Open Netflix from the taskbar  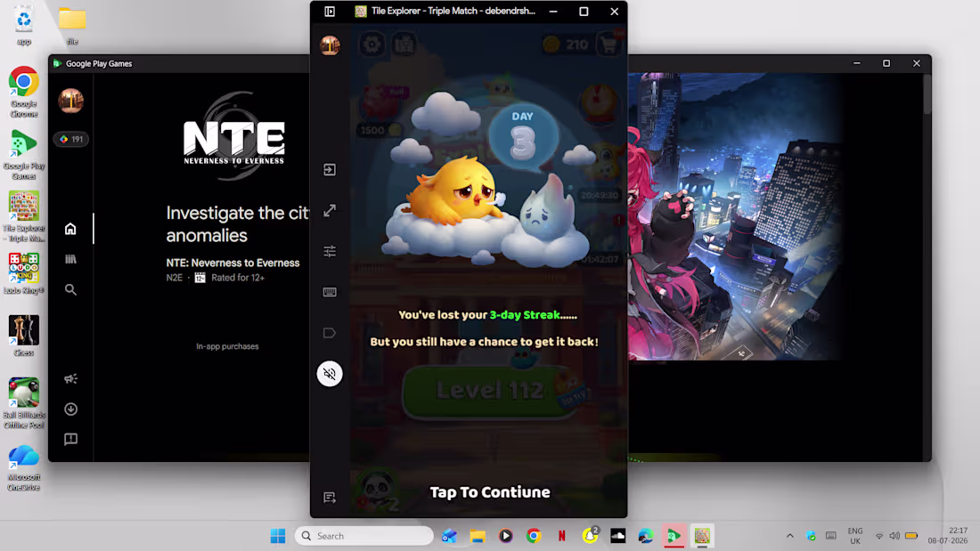point(562,536)
